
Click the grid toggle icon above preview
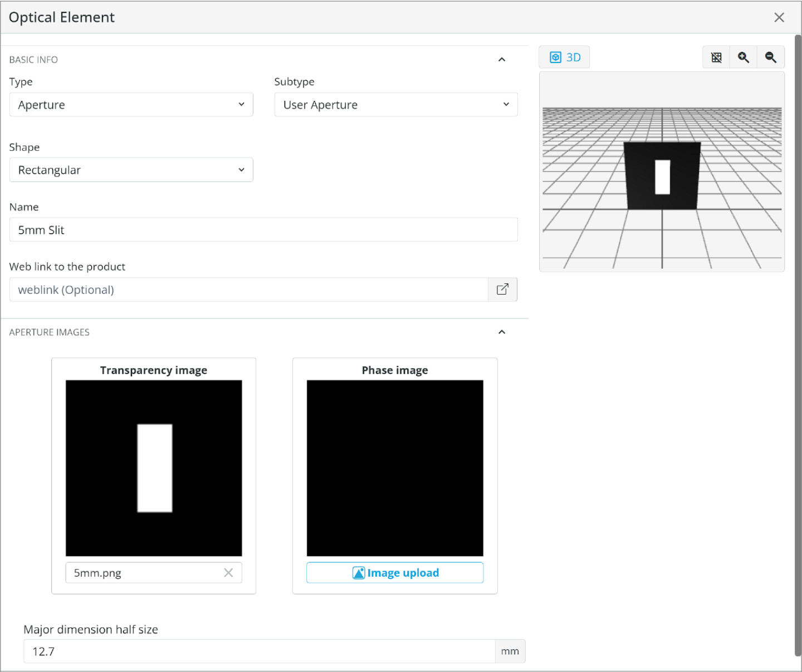716,57
